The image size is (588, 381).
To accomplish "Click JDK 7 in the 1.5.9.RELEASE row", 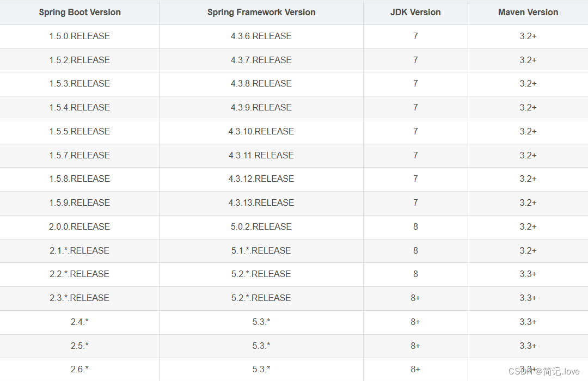I will 415,203.
